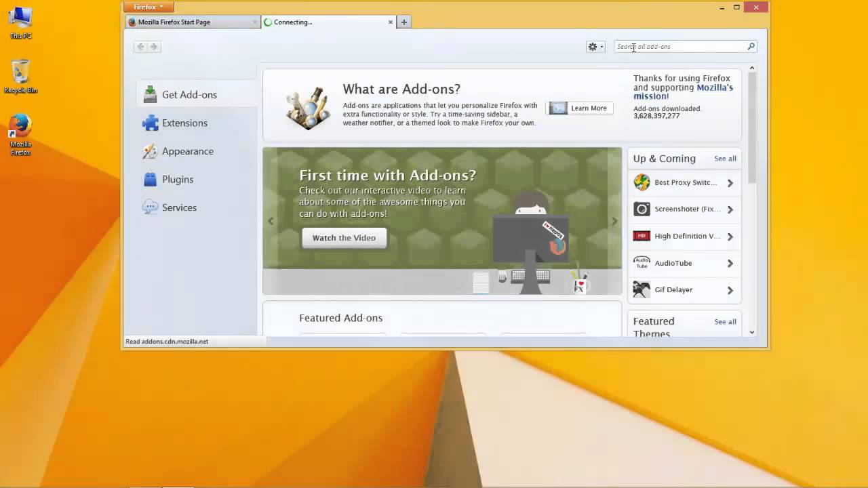Select Get Add-ons in sidebar

click(197, 95)
